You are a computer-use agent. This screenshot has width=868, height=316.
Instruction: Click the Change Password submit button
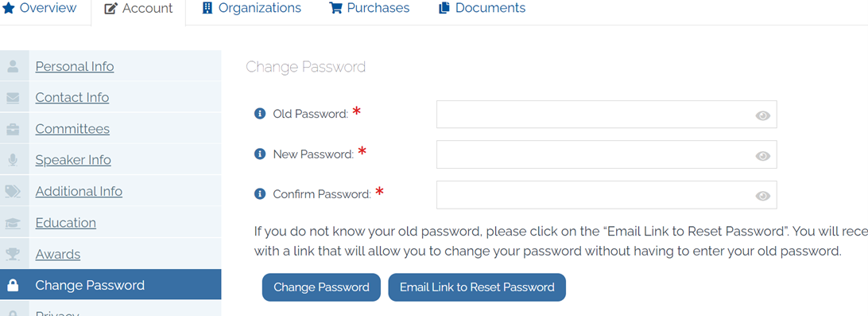322,287
